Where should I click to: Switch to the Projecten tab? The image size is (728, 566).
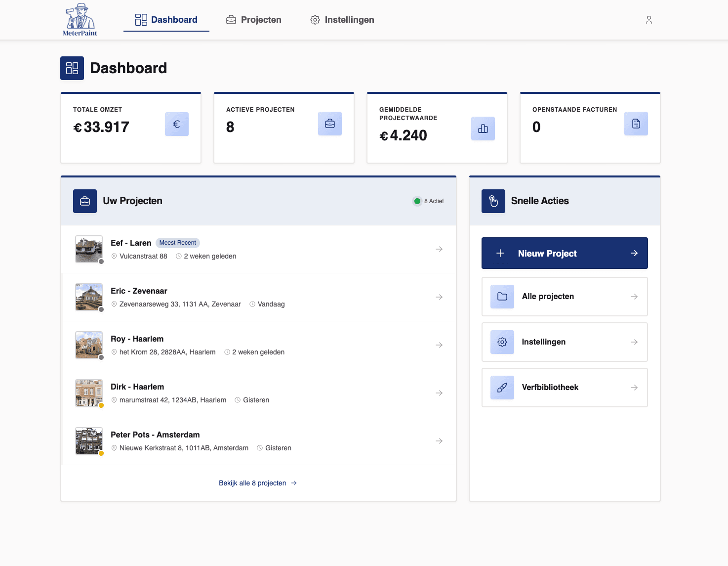[x=253, y=19]
